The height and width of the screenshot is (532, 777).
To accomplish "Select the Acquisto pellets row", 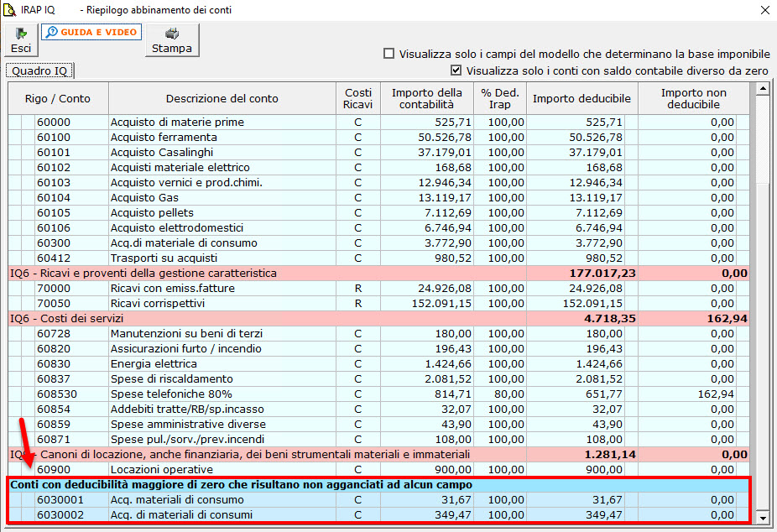I will tap(378, 212).
